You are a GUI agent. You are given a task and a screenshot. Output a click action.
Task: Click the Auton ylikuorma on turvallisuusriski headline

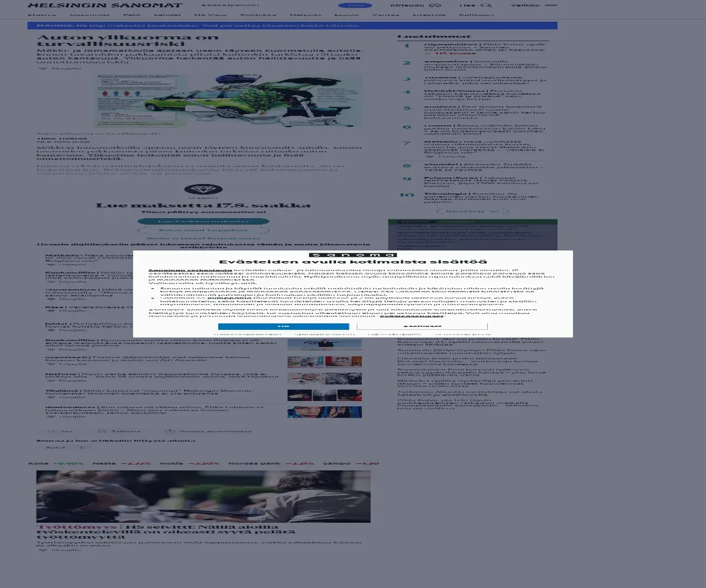click(x=128, y=40)
